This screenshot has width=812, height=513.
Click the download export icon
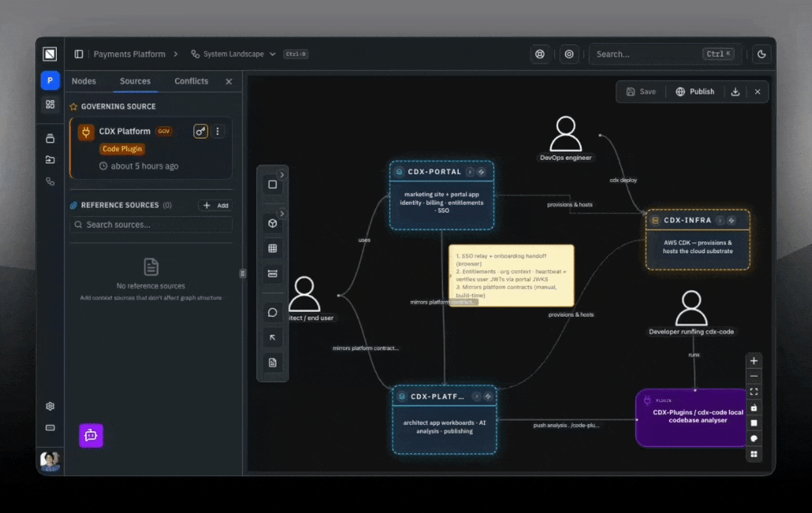click(x=735, y=92)
